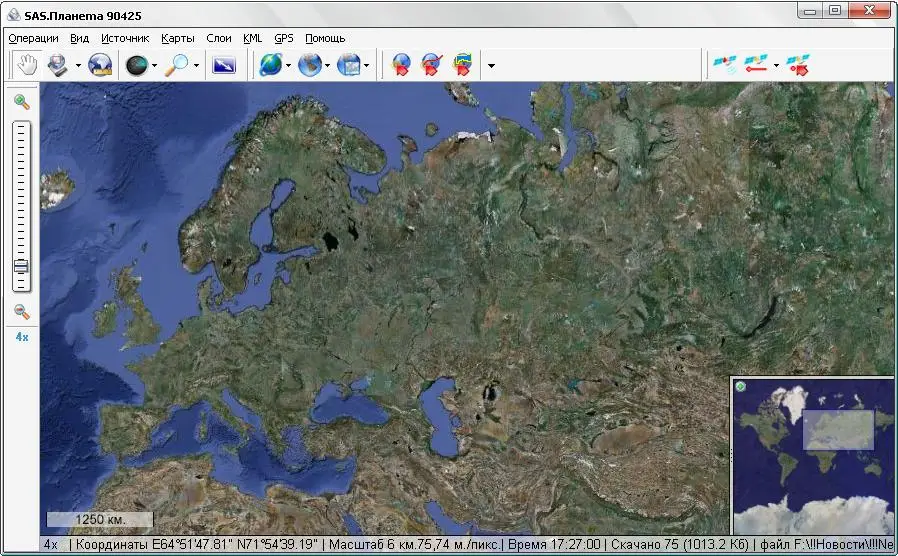Click the globe with crossed red arrow icon
The width and height of the screenshot is (898, 556).
click(431, 65)
